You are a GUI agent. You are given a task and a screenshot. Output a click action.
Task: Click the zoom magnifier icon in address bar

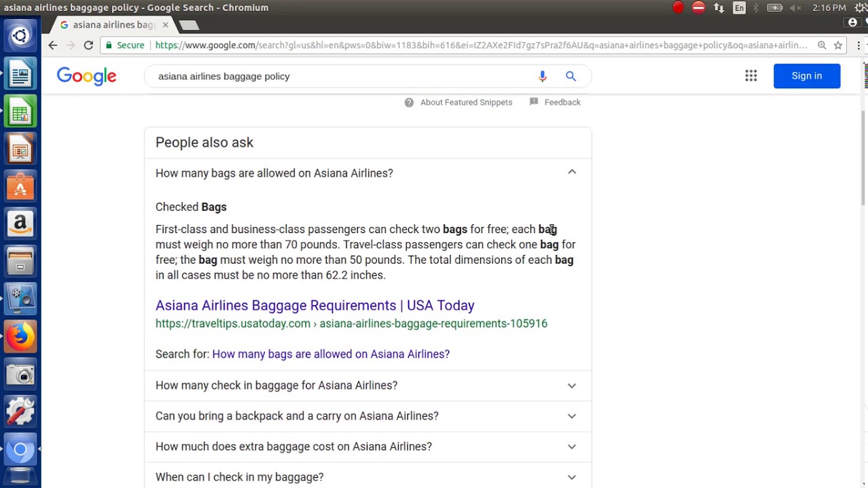click(x=822, y=45)
